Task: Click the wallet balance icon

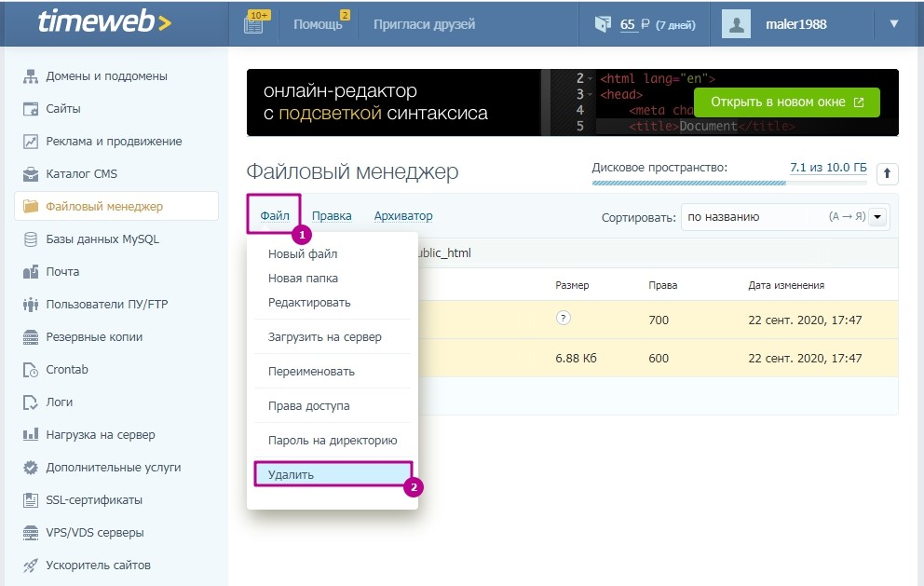Action: pos(603,24)
